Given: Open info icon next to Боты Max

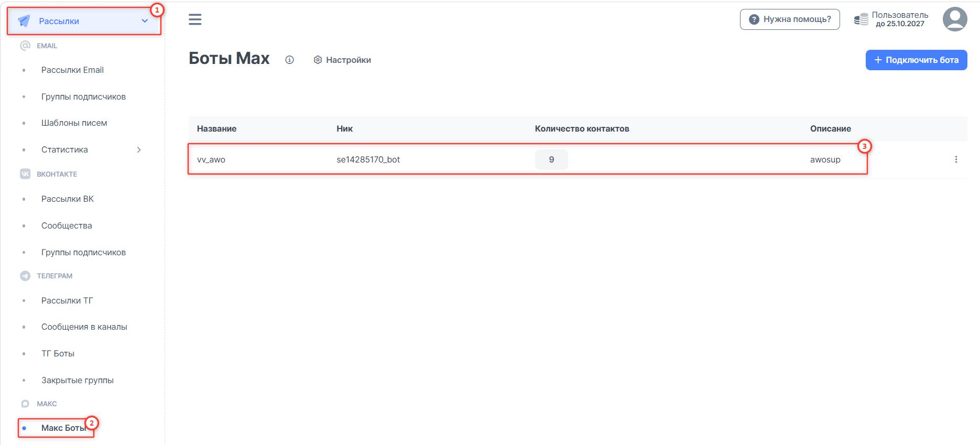Looking at the screenshot, I should tap(289, 60).
